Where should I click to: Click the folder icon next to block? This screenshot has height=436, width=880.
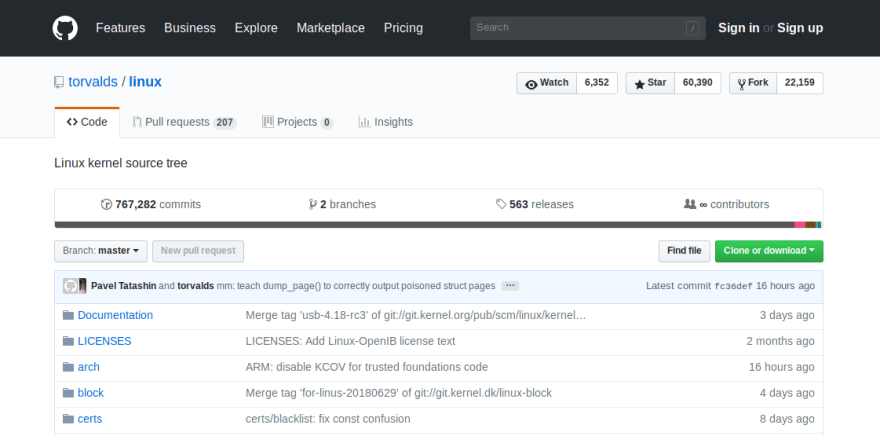68,393
